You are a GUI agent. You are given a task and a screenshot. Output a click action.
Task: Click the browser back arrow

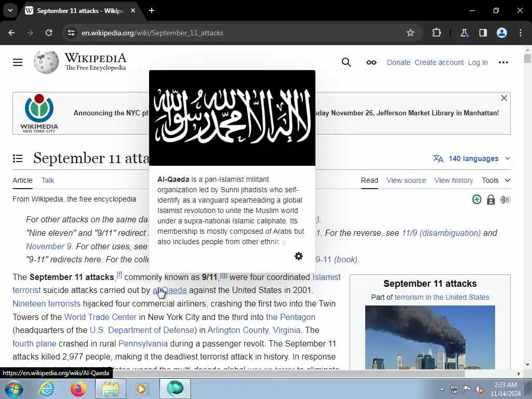[11, 33]
